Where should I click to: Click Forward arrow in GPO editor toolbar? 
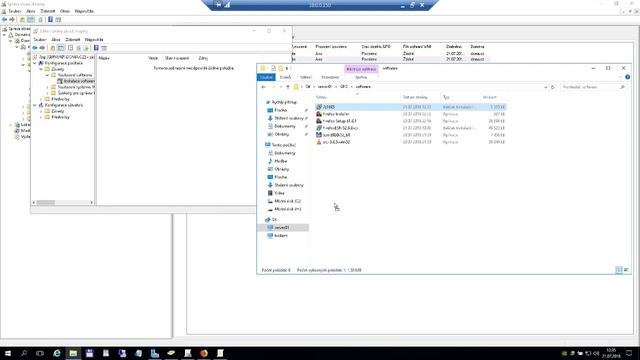tap(42, 48)
